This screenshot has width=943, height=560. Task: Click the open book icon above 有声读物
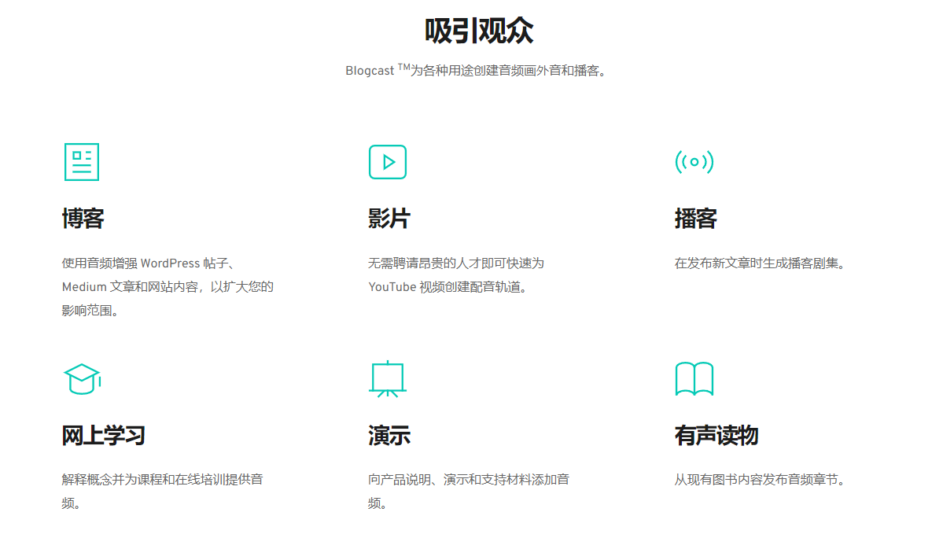coord(694,379)
